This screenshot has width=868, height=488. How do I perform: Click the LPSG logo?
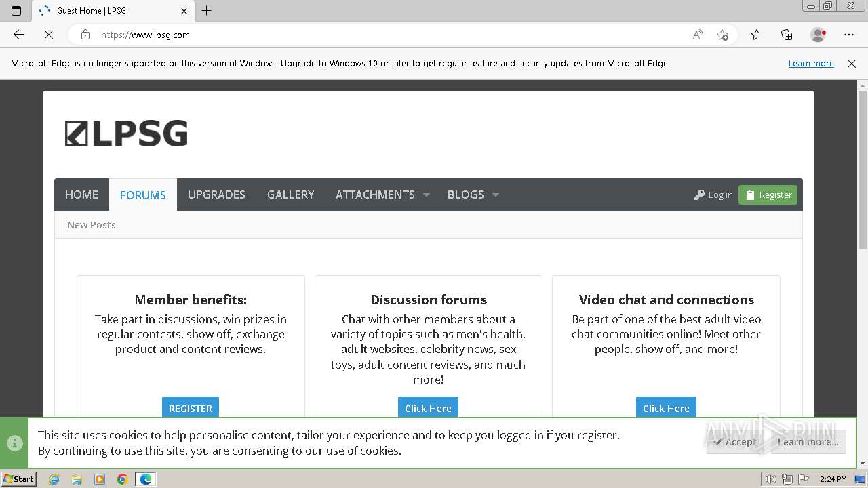126,134
